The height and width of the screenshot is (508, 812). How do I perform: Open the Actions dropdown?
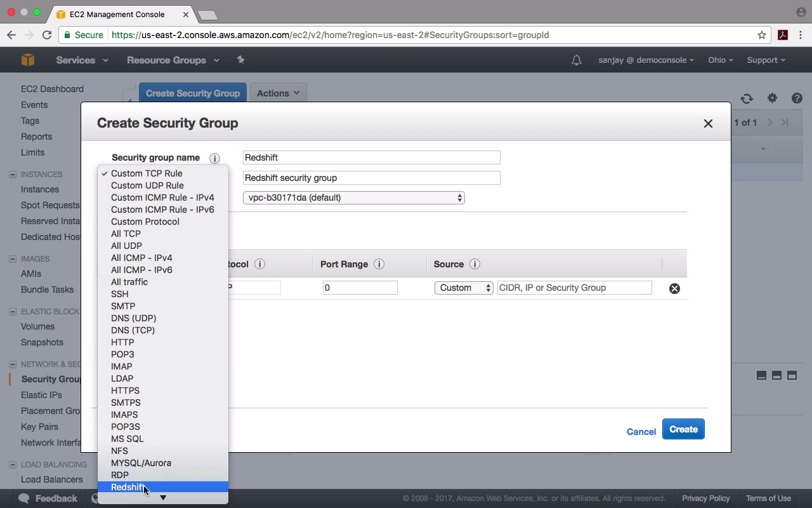click(278, 93)
